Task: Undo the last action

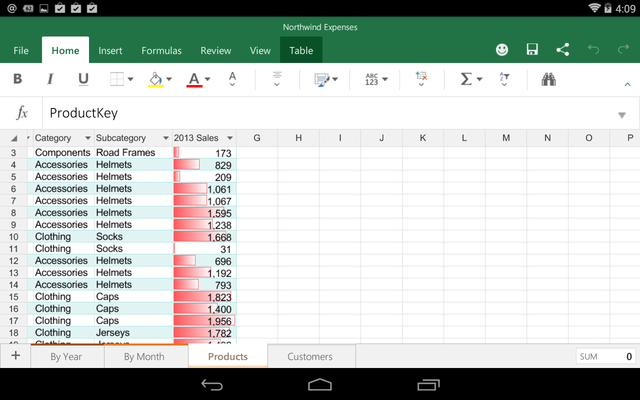Action: pos(593,50)
